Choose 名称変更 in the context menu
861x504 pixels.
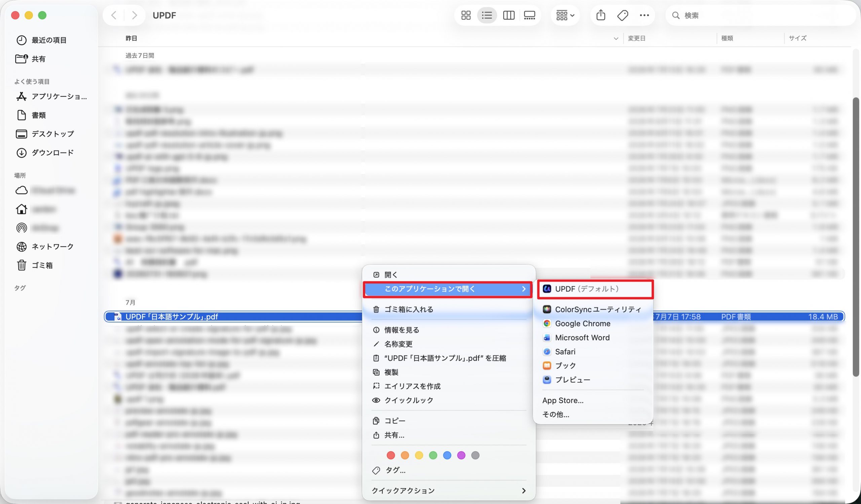coord(449,344)
